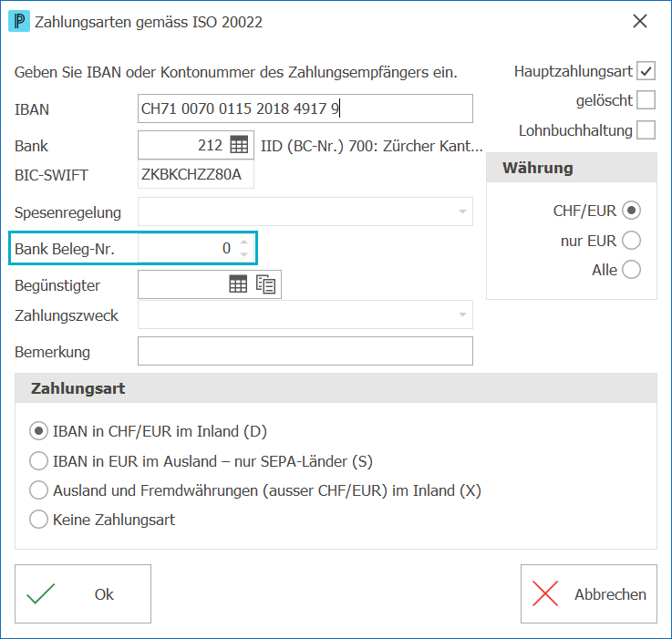Select nur EUR currency option
Image resolution: width=672 pixels, height=639 pixels.
631,241
